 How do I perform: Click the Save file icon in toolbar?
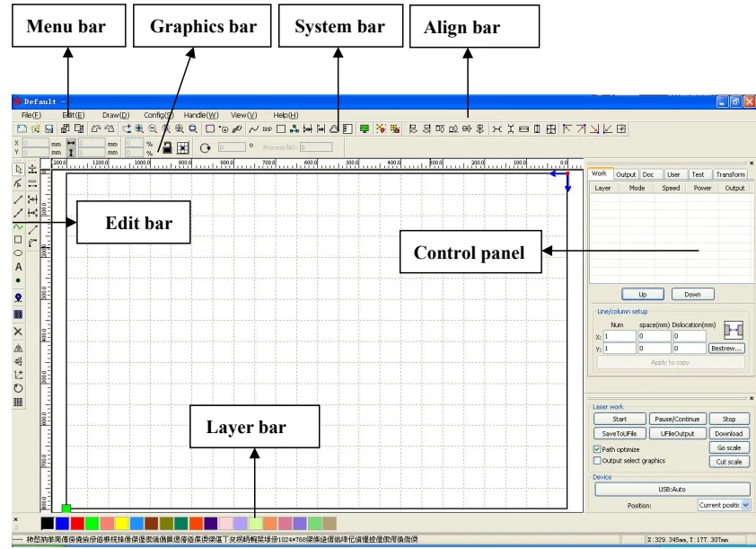coord(48,128)
